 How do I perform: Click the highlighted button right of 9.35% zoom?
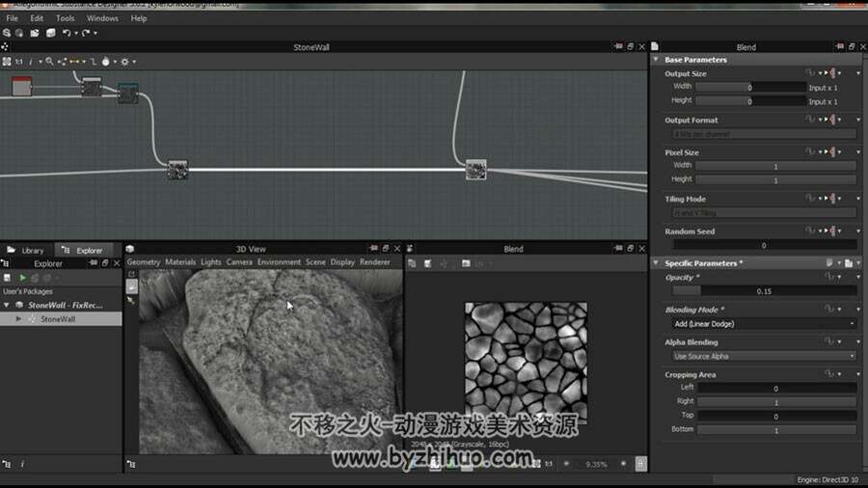pyautogui.click(x=640, y=464)
